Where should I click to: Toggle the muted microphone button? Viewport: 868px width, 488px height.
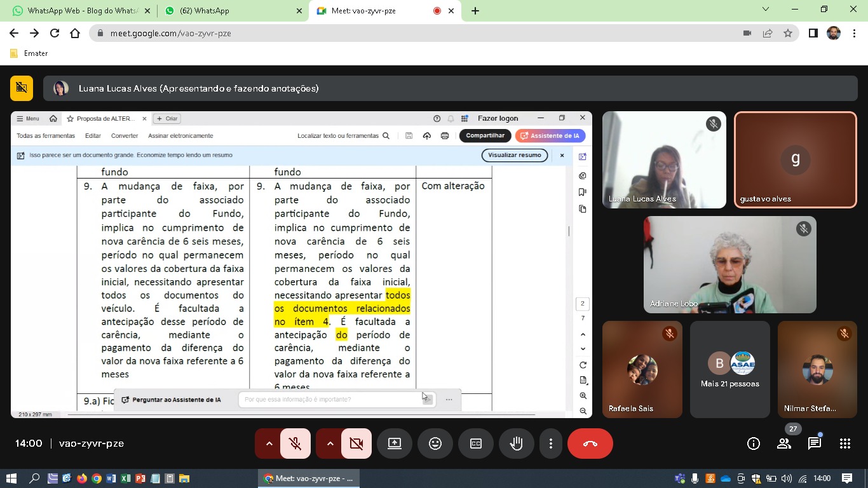pos(295,444)
